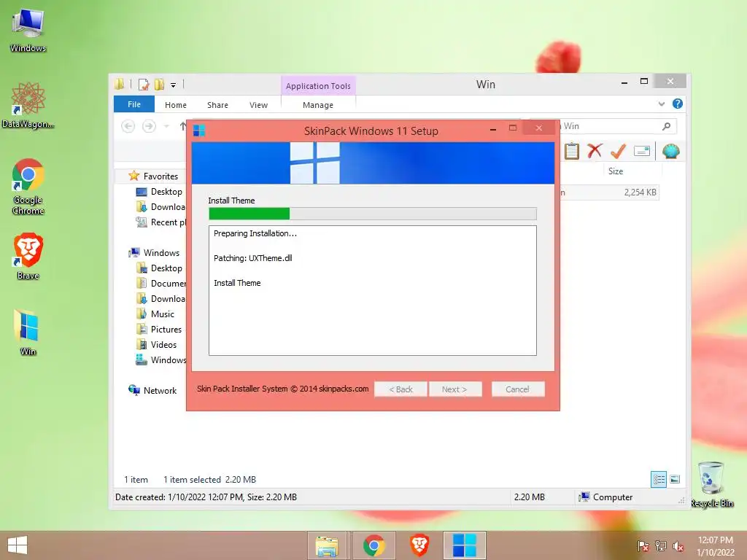Minimize the SkinPack setup window

(x=493, y=128)
